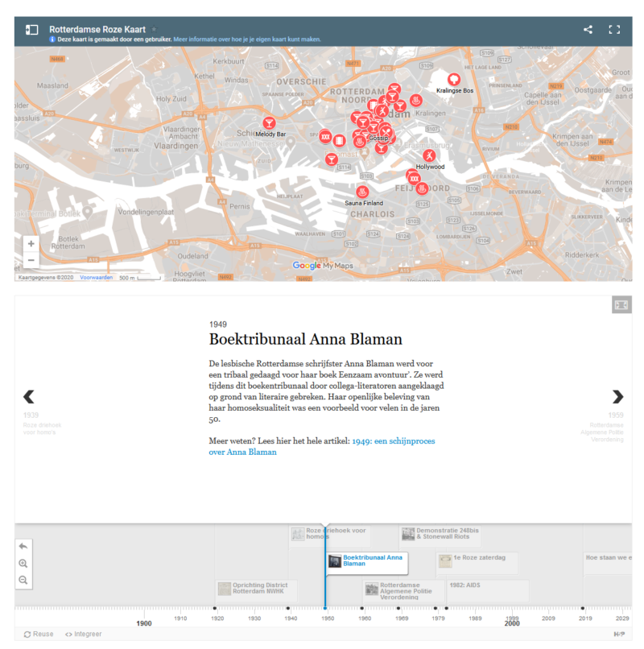Viewport: 644px width, 649px height.
Task: Star the Rotterdamse Roze Kaart map
Action: (x=154, y=29)
